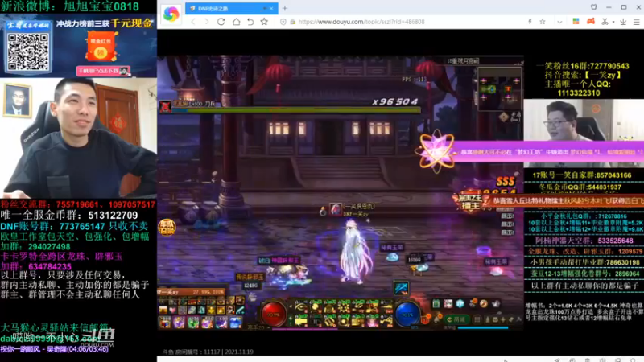Click the purple experience bar under skills

[305, 329]
